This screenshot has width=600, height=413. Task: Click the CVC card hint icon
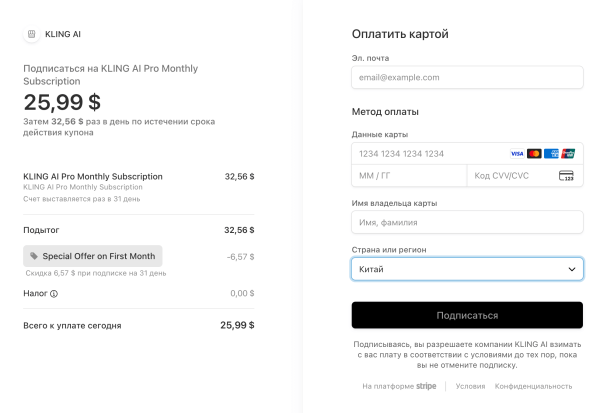pyautogui.click(x=566, y=176)
